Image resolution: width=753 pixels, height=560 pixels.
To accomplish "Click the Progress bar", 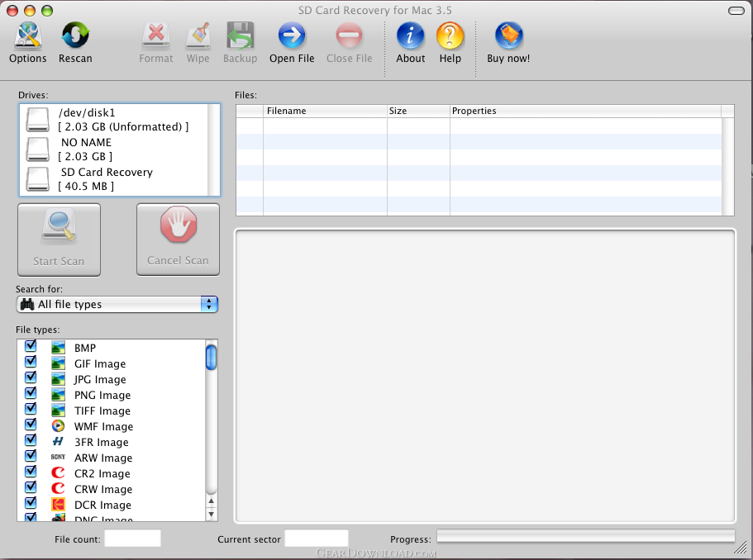I will (585, 537).
